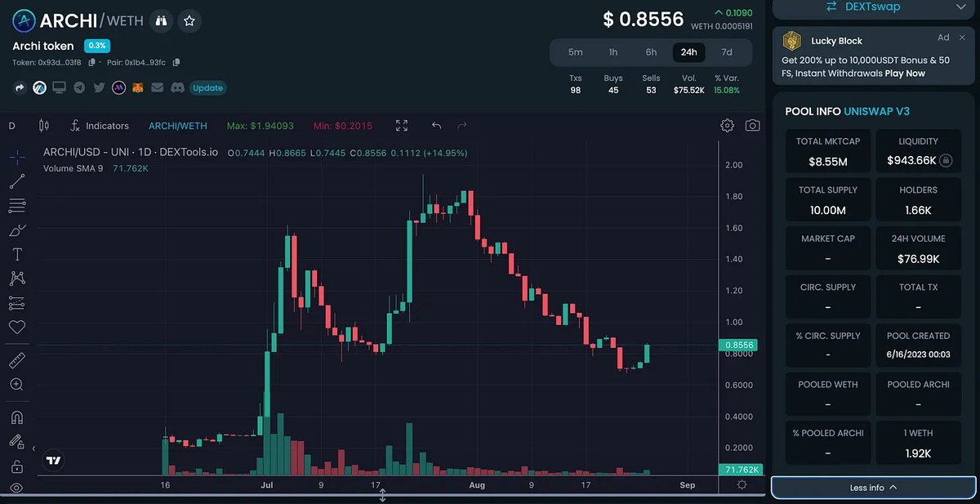Toggle hide all drawings eye
Viewport: 980px width, 504px height.
[x=17, y=488]
